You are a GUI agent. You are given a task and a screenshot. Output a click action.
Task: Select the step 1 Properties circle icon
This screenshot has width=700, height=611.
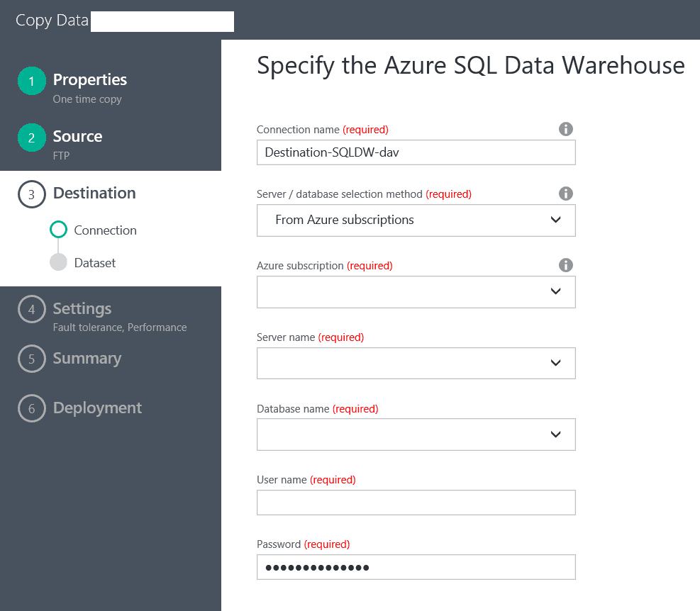[32, 81]
